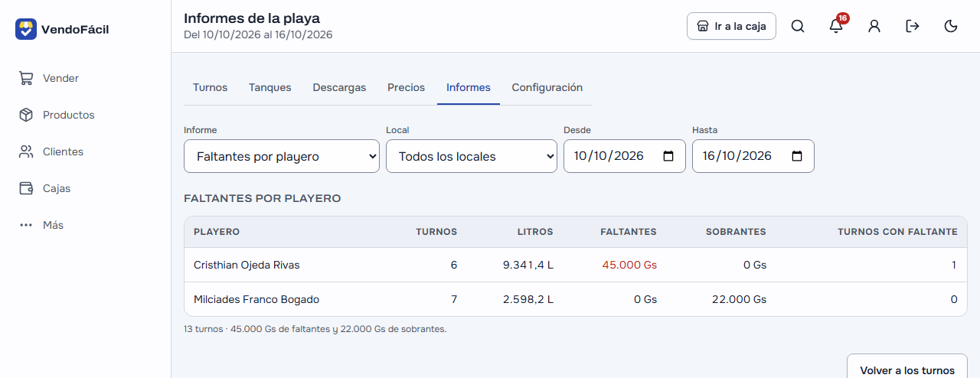Open the Clientes sidebar link

tap(85, 152)
